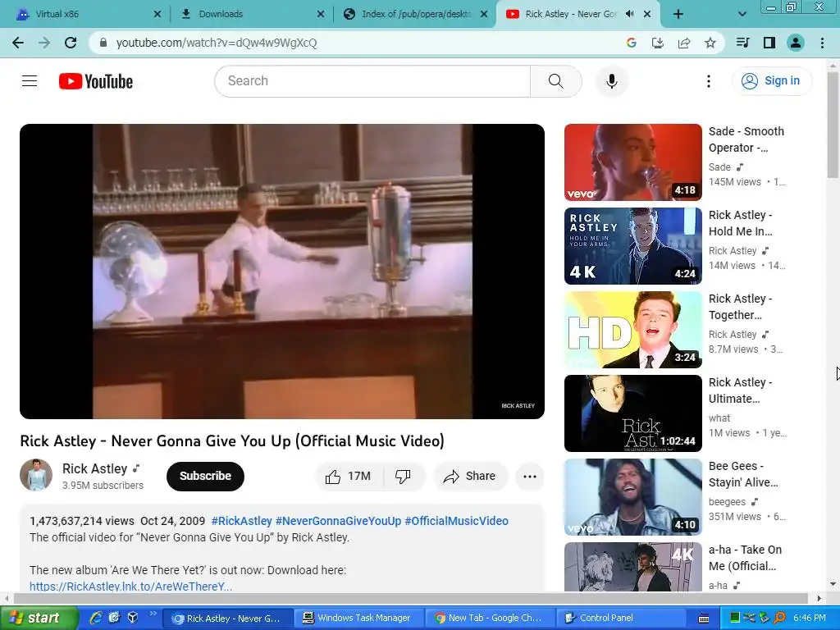Open the RickAstley.lnk.to album link
The width and height of the screenshot is (840, 630).
pos(130,586)
